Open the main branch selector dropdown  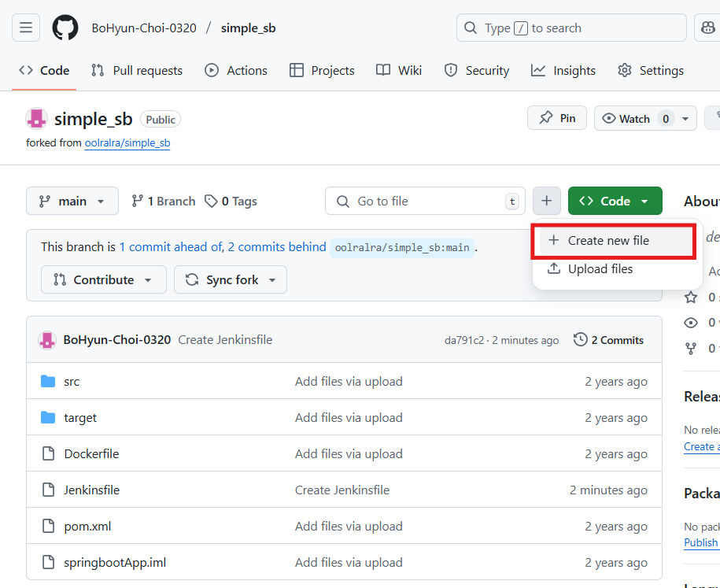coord(72,201)
